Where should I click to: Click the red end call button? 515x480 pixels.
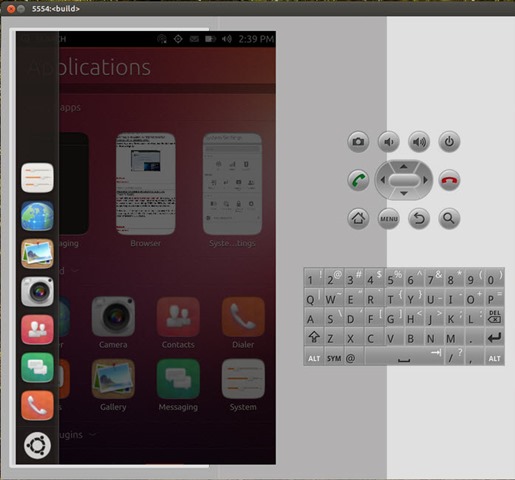pyautogui.click(x=449, y=180)
